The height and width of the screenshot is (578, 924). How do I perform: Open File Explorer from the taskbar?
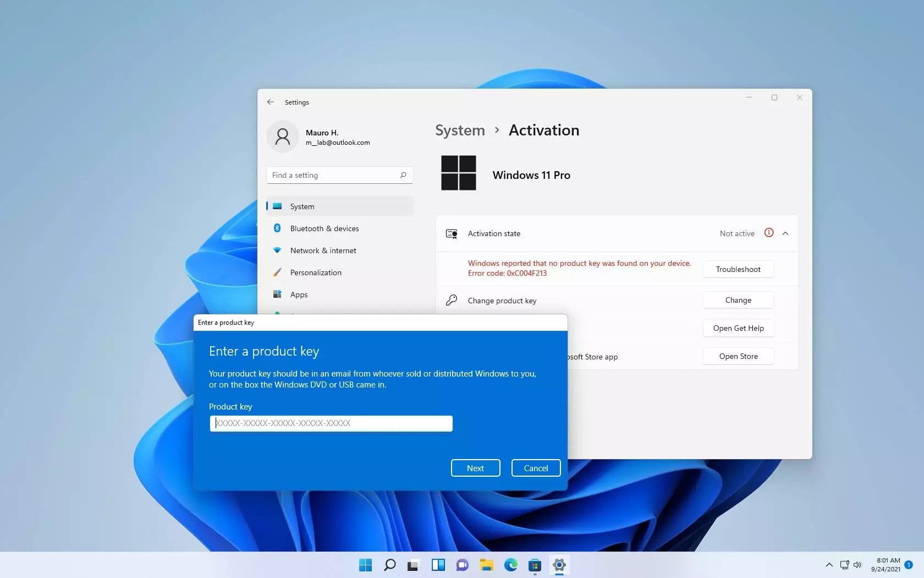pos(486,565)
